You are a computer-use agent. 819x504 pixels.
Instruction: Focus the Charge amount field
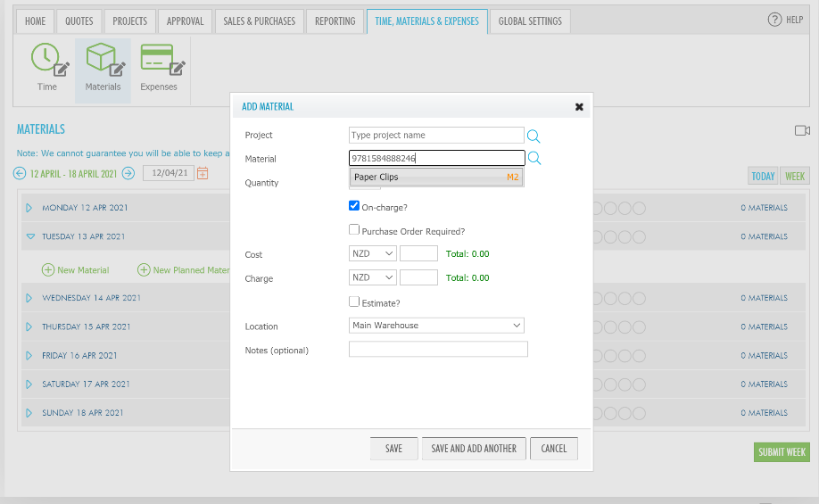coord(418,277)
